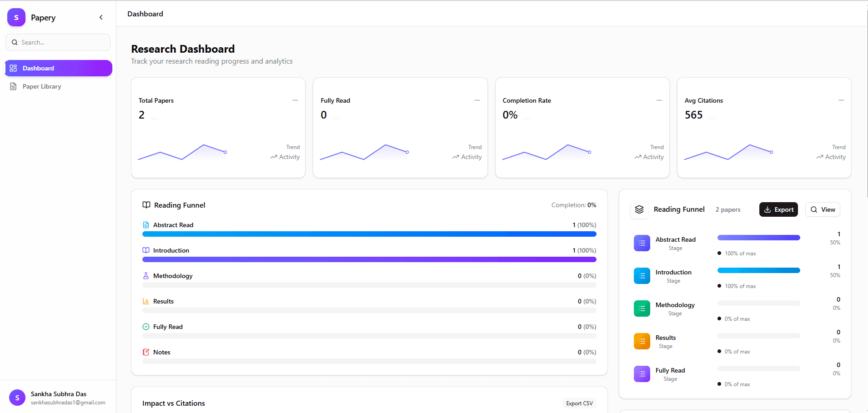This screenshot has height=413, width=868.
Task: Click the dash icon on Total Papers card
Action: pos(295,100)
